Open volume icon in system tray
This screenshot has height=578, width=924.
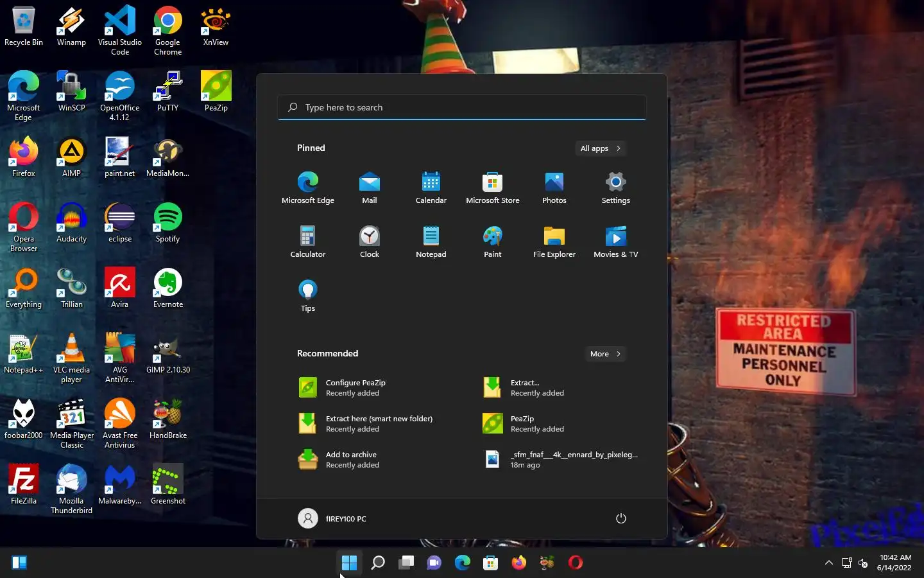[x=863, y=563]
